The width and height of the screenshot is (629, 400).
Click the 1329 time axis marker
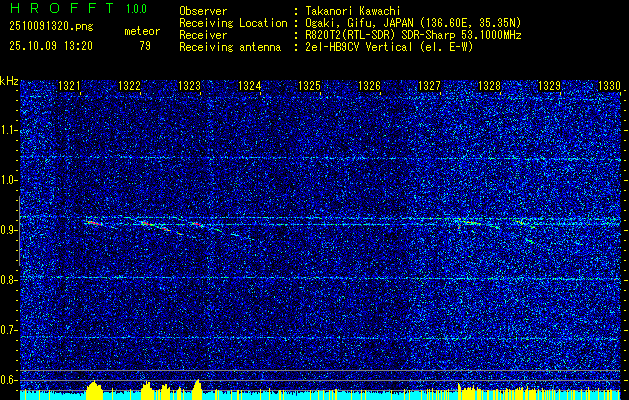[549, 85]
